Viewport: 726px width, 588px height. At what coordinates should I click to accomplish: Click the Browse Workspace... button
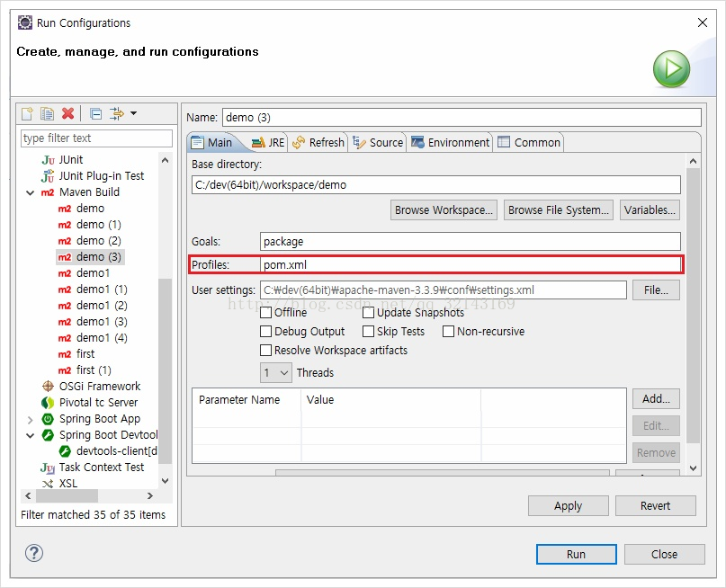point(444,210)
